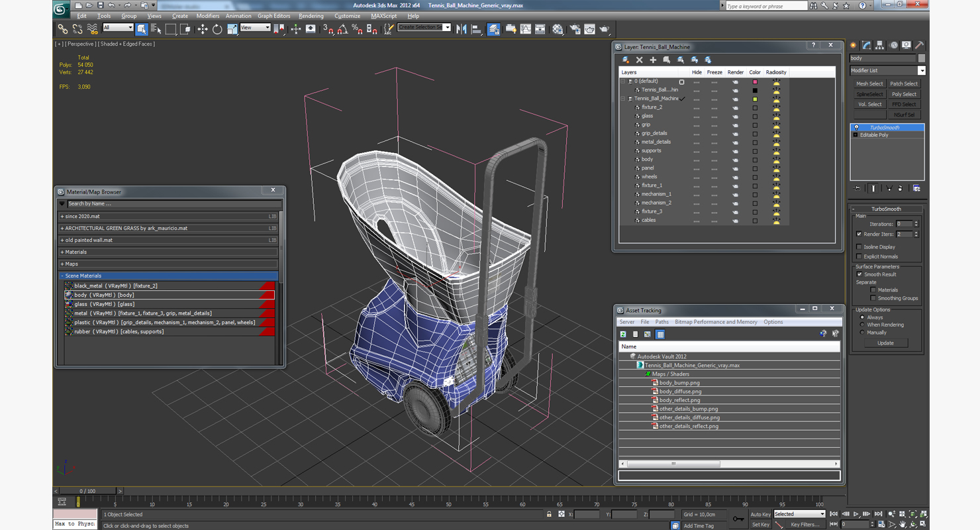
Task: Click the Update button
Action: [x=885, y=343]
